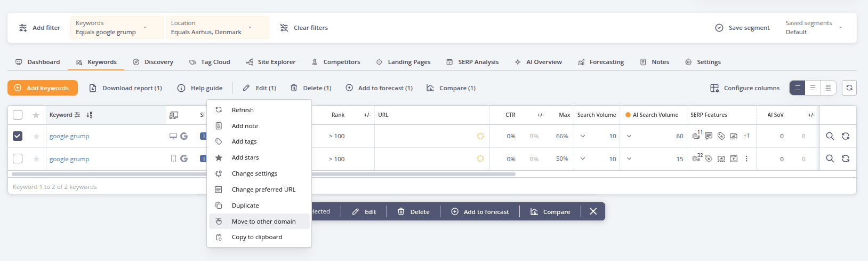Click the Clear filters icon

(284, 28)
